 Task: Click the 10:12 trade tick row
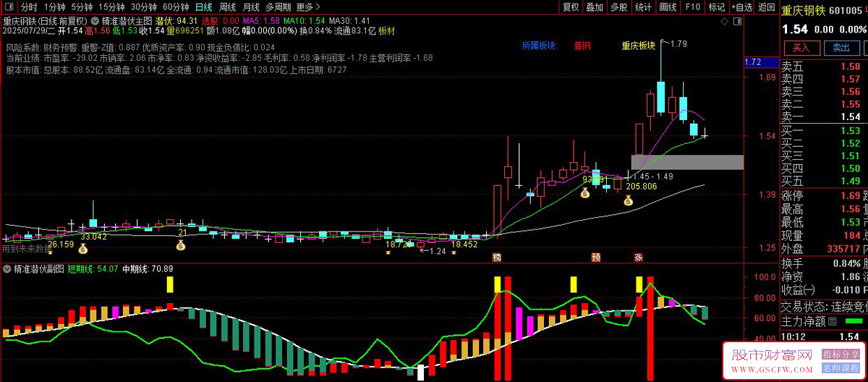click(x=824, y=336)
